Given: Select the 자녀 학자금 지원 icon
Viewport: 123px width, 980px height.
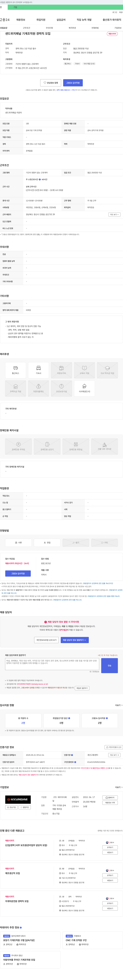Looking at the screenshot, I should point(107,370).
